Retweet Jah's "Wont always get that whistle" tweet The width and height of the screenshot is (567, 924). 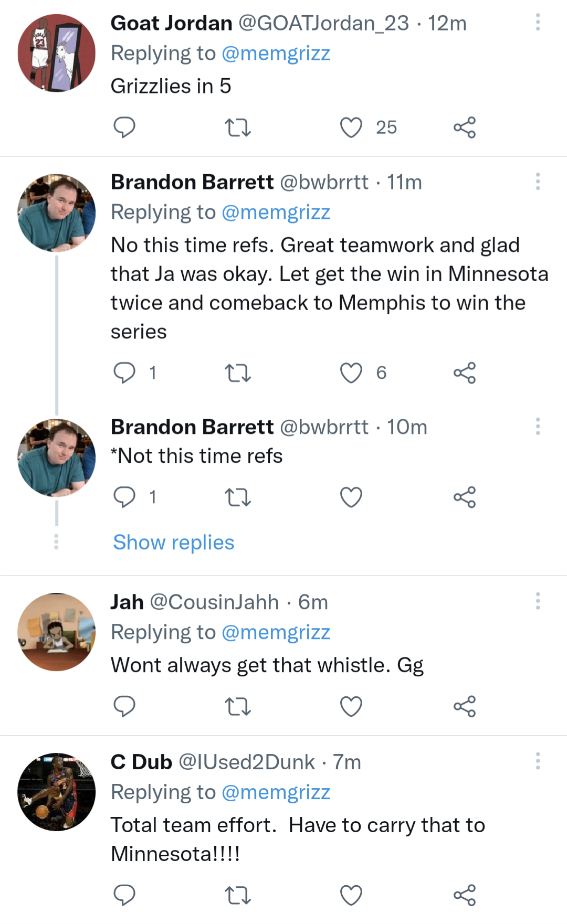[238, 706]
